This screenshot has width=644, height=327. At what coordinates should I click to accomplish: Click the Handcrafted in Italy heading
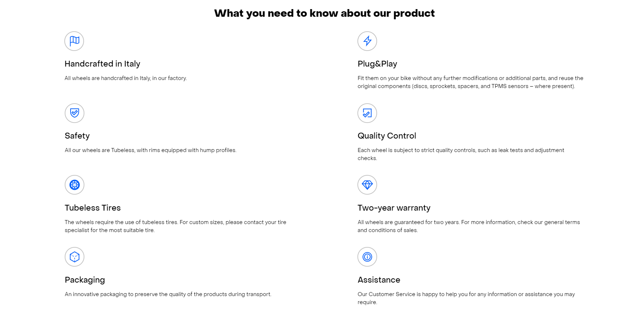(x=102, y=64)
